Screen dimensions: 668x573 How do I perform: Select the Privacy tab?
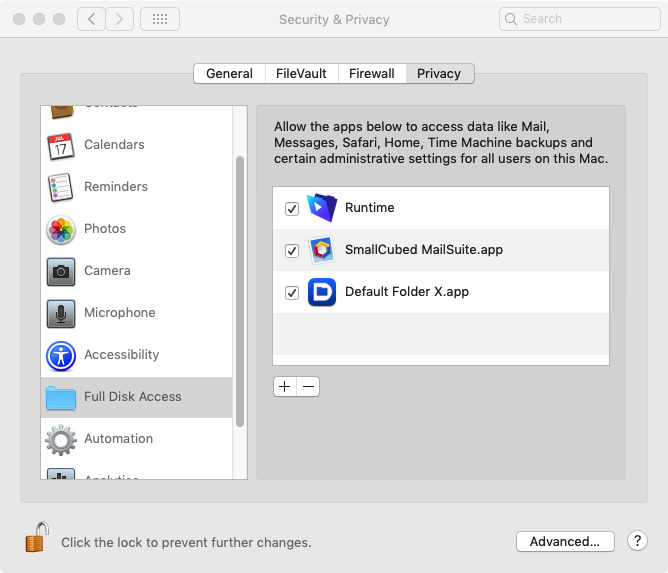[440, 74]
